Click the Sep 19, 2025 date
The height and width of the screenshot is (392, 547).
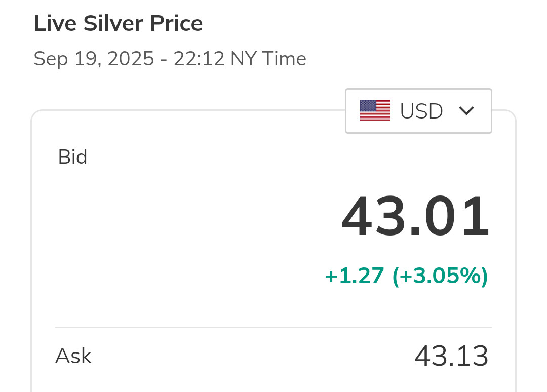94,59
